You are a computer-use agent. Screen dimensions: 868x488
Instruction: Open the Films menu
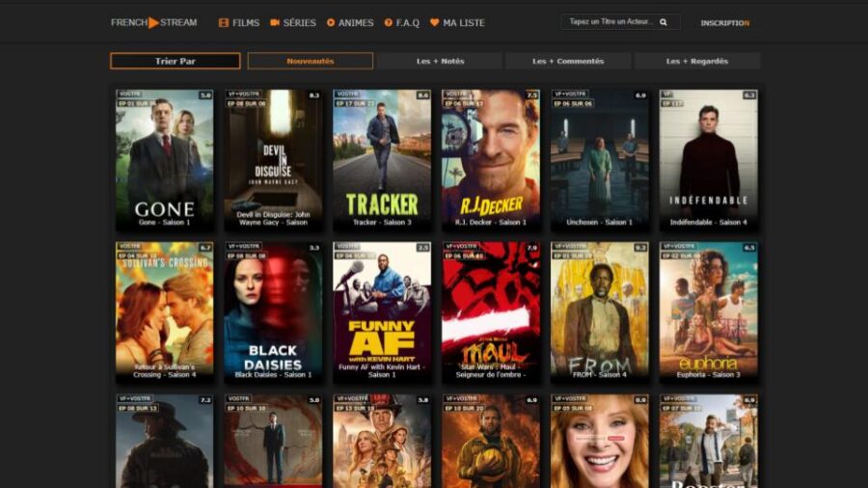click(x=239, y=22)
